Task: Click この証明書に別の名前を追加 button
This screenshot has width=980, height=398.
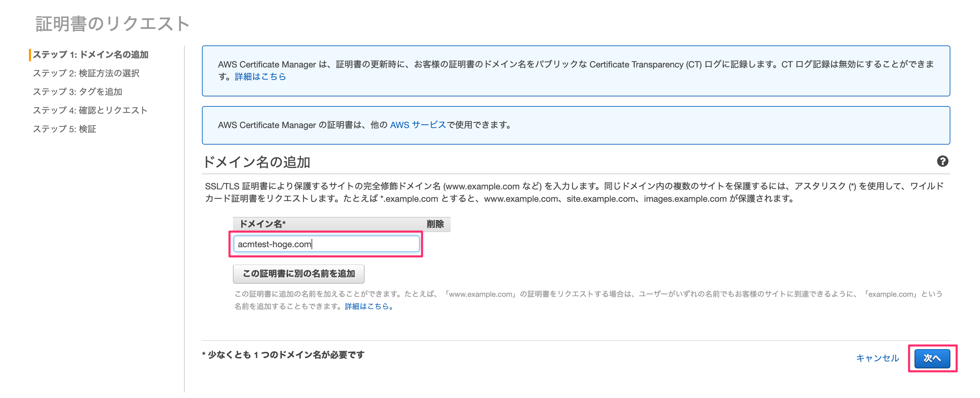Action: 298,274
